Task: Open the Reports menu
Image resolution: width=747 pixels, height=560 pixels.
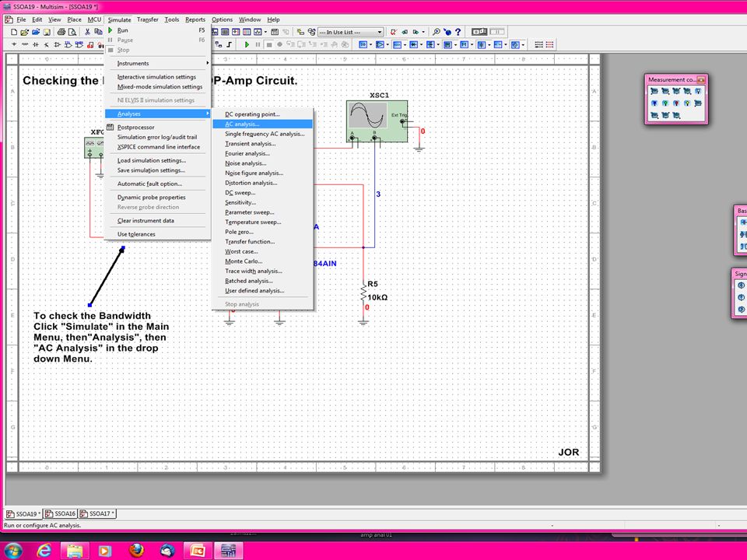Action: pyautogui.click(x=195, y=19)
